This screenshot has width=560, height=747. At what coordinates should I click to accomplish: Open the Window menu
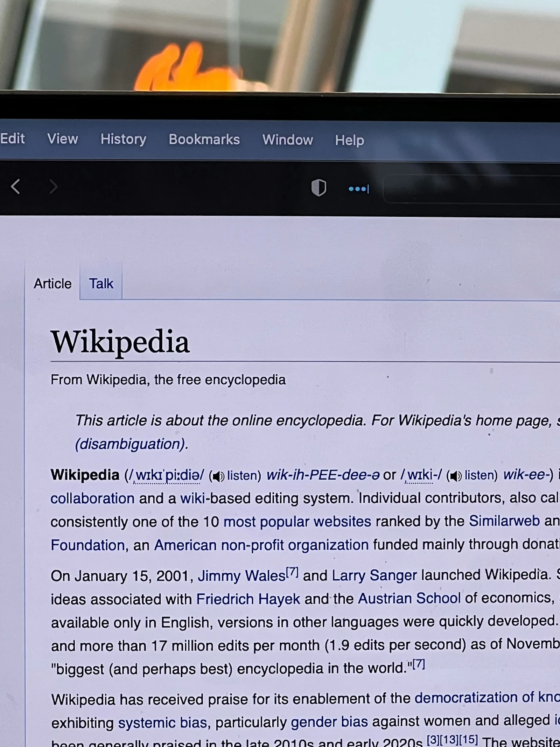pos(288,140)
